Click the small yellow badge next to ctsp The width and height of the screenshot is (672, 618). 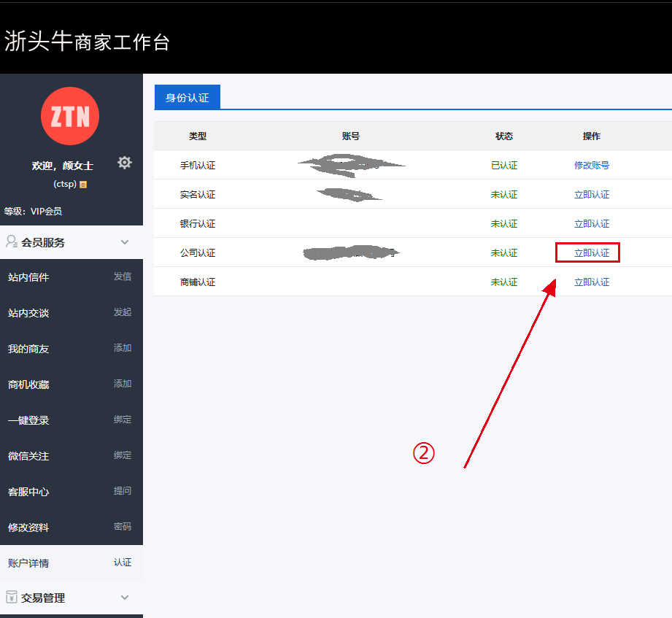click(84, 185)
